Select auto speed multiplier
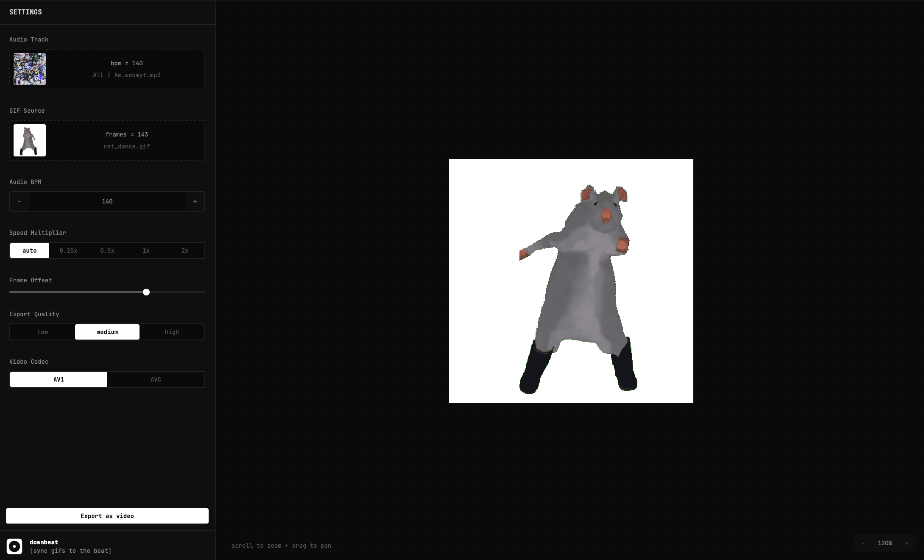924x560 pixels. (x=30, y=251)
